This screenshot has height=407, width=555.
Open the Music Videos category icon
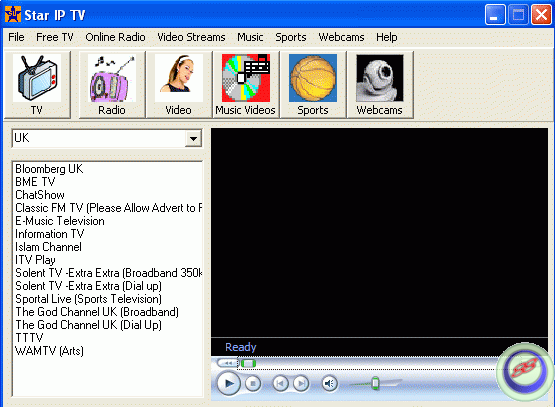point(246,85)
